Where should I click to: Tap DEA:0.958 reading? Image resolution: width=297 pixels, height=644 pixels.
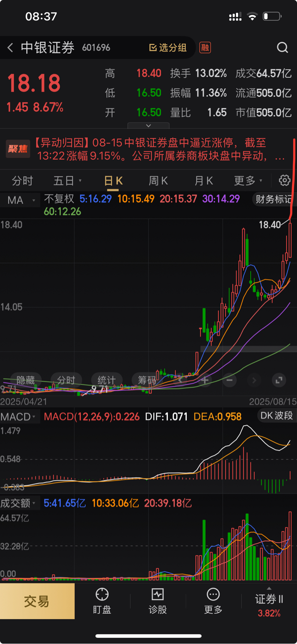[x=217, y=417]
